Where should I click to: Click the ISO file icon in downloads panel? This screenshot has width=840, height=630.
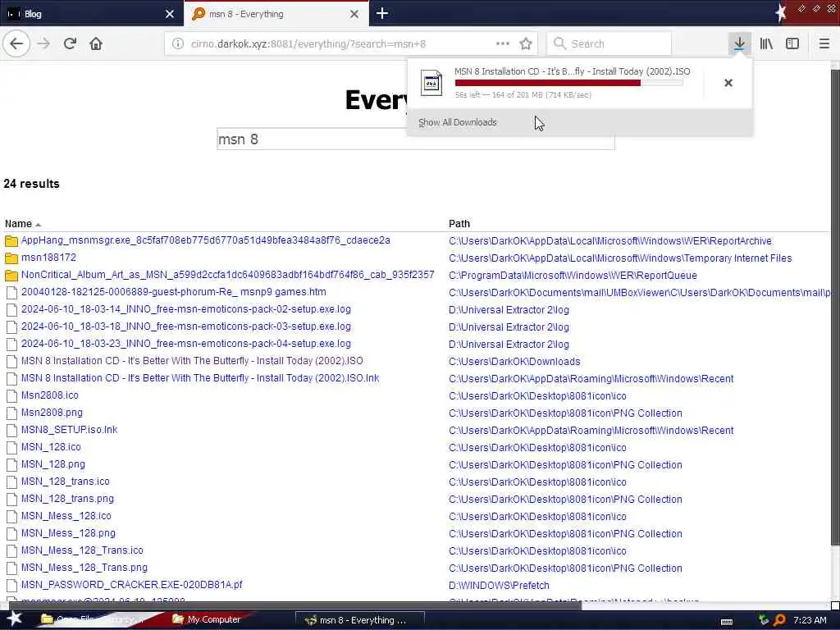tap(431, 83)
